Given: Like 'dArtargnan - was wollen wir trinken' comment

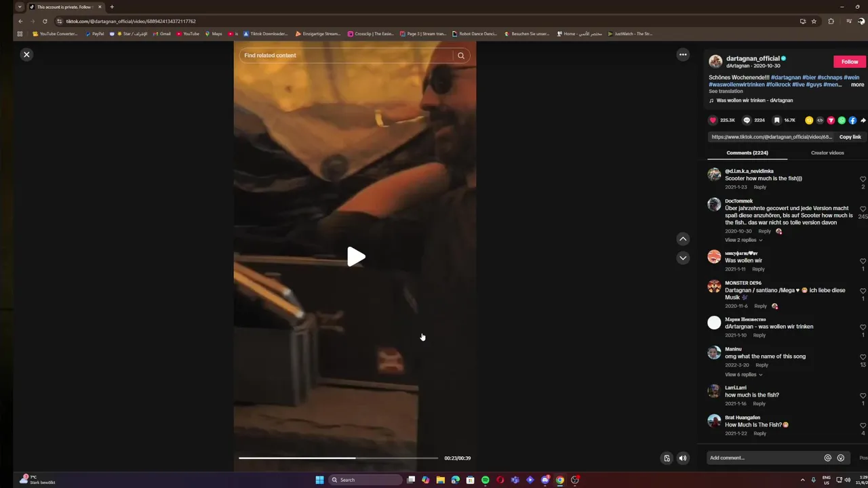Looking at the screenshot, I should pos(863,327).
